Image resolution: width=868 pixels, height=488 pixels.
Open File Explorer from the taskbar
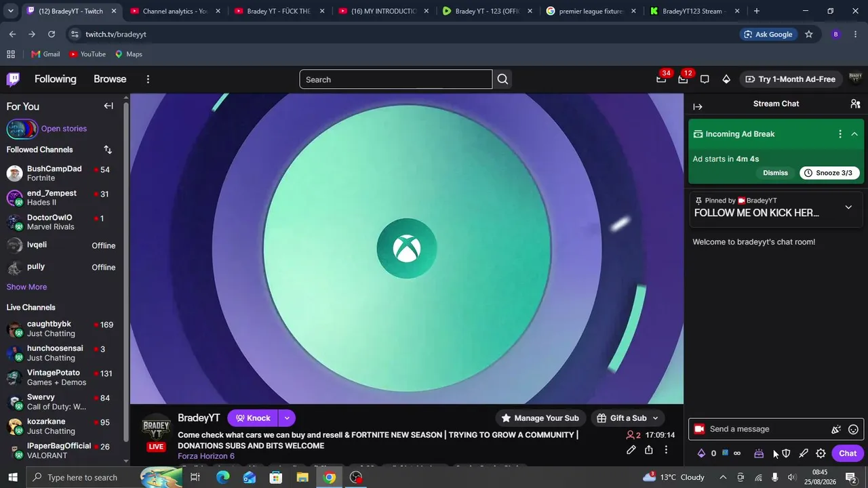point(302,478)
